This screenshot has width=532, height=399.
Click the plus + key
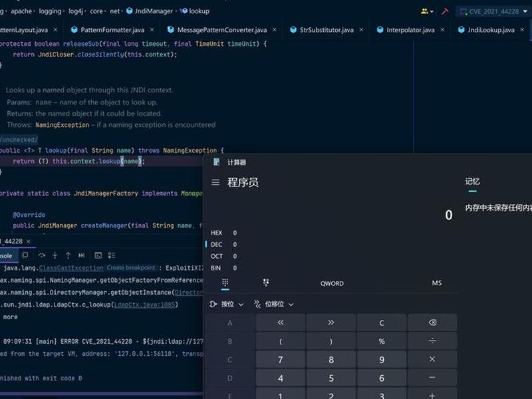pyautogui.click(x=433, y=395)
